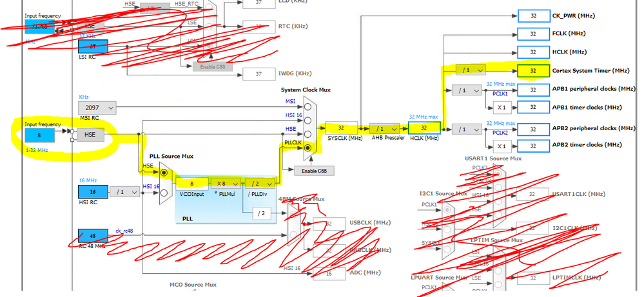This screenshot has height=297, width=644.
Task: Choose PLLCLK in System Clock Mux
Action: pyautogui.click(x=308, y=148)
